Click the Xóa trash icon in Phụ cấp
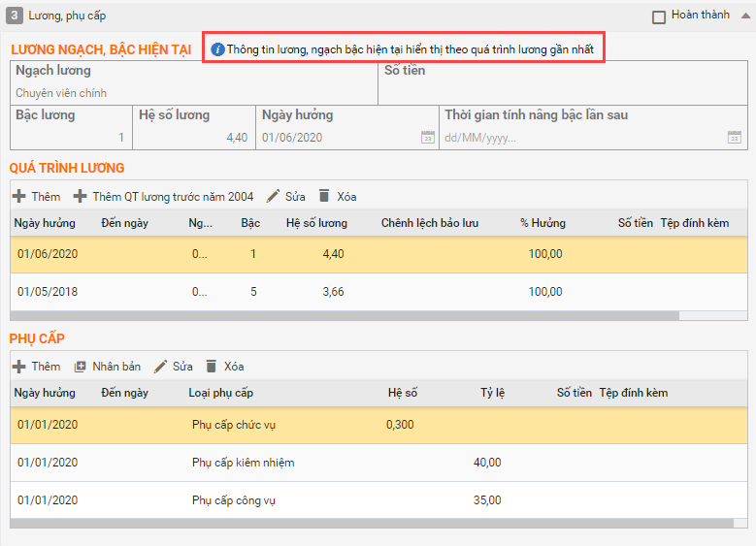This screenshot has height=546, width=756. point(212,367)
